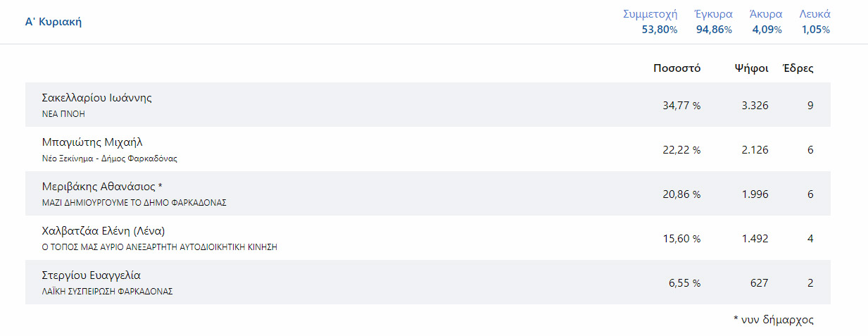Click the 53,80% turnout value
Image resolution: width=868 pixels, height=336 pixels.
660,30
